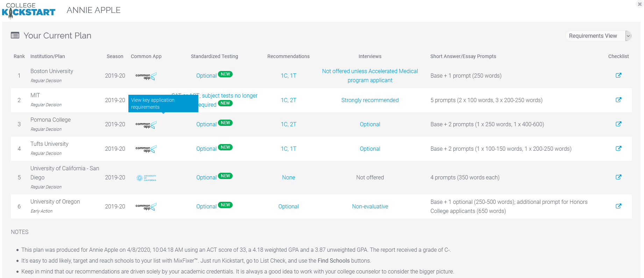This screenshot has width=644, height=278.
Task: Open MIT checklist external link icon
Action: coord(618,100)
